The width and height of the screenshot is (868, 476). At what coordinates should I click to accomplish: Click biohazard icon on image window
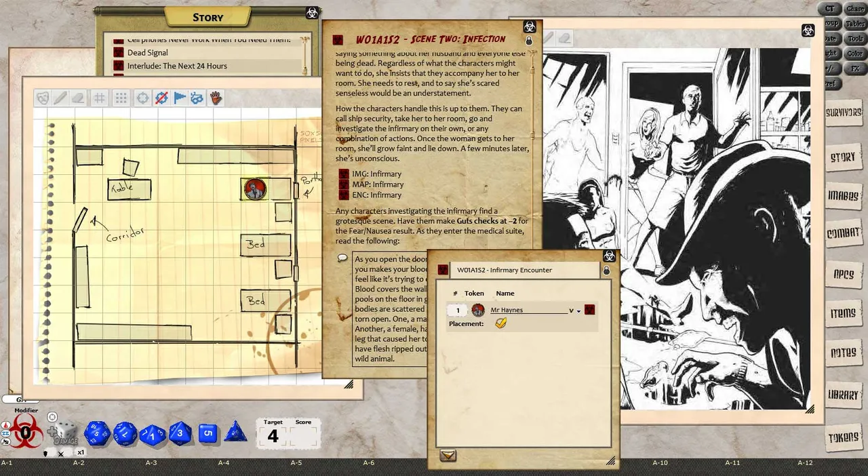808,31
